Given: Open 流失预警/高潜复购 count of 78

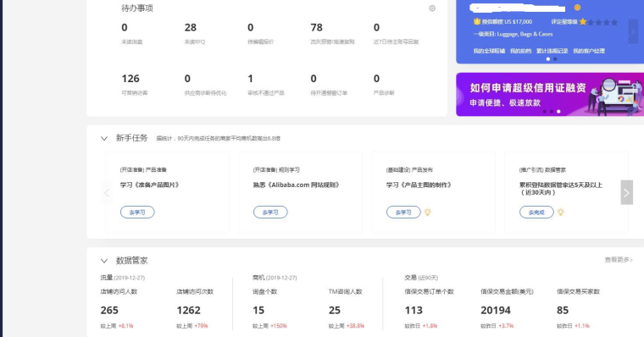Looking at the screenshot, I should click(x=316, y=27).
